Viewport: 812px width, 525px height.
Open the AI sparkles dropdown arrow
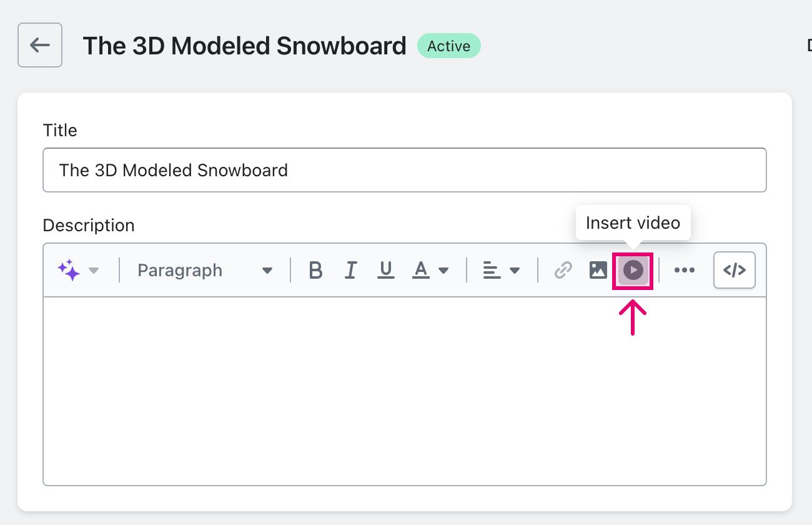[94, 271]
